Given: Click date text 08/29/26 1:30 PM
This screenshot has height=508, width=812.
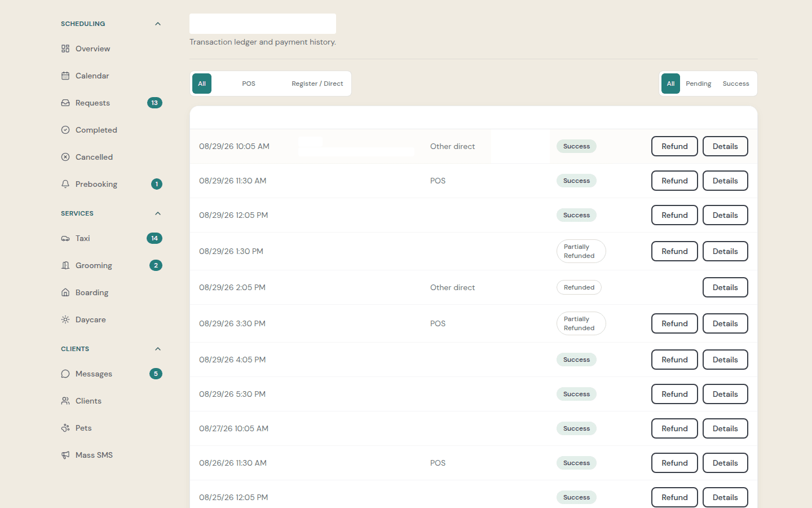Looking at the screenshot, I should tap(231, 251).
